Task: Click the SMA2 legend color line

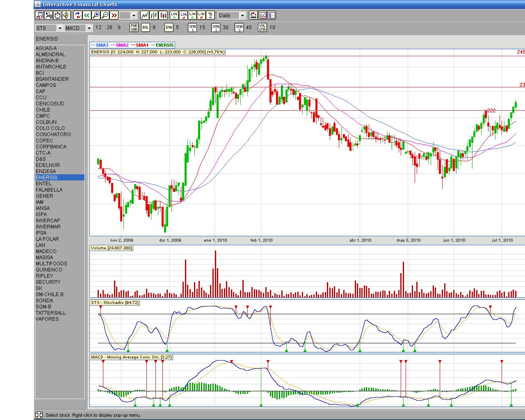Action: click(113, 45)
